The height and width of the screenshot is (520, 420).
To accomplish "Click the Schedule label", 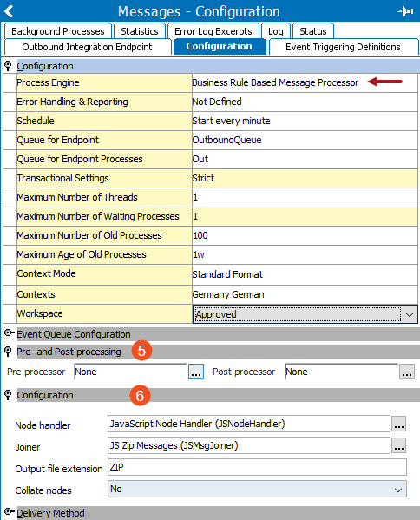I will (x=36, y=121).
